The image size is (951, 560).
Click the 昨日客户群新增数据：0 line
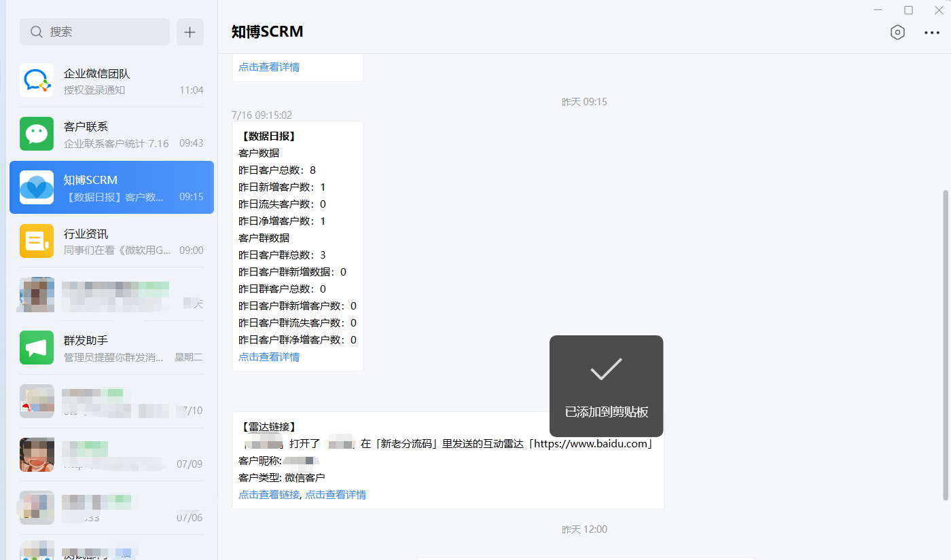[292, 272]
